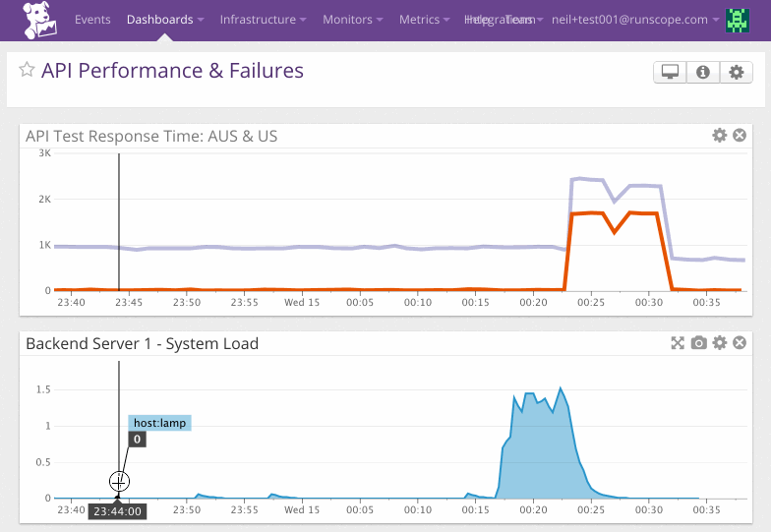Screen dimensions: 771x532
Task: Take snapshot of Backend Server 1 graph
Action: [x=698, y=342]
